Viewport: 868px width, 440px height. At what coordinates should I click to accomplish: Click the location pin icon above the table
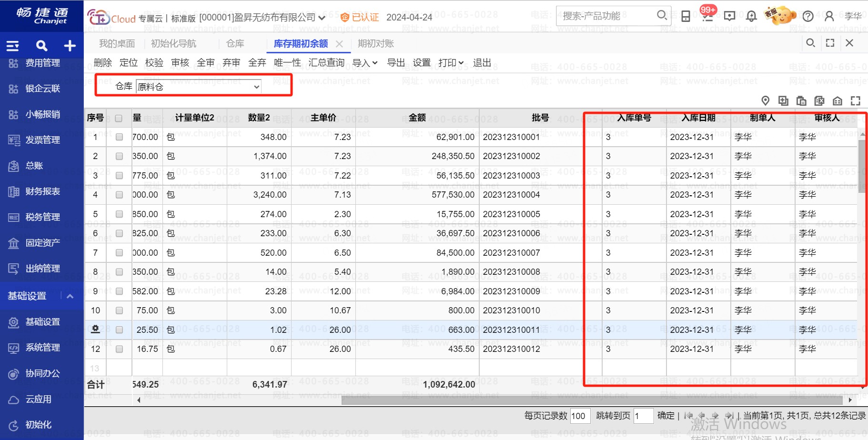(x=765, y=100)
